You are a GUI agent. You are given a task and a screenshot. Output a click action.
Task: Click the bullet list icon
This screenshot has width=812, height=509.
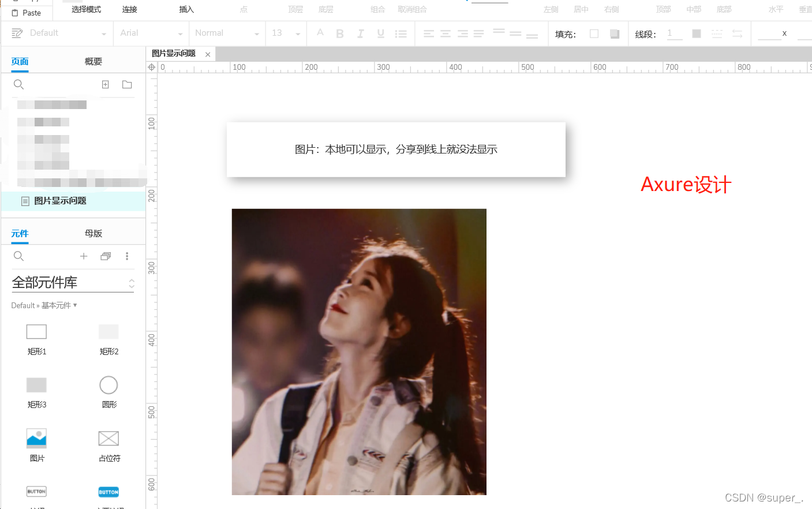401,33
